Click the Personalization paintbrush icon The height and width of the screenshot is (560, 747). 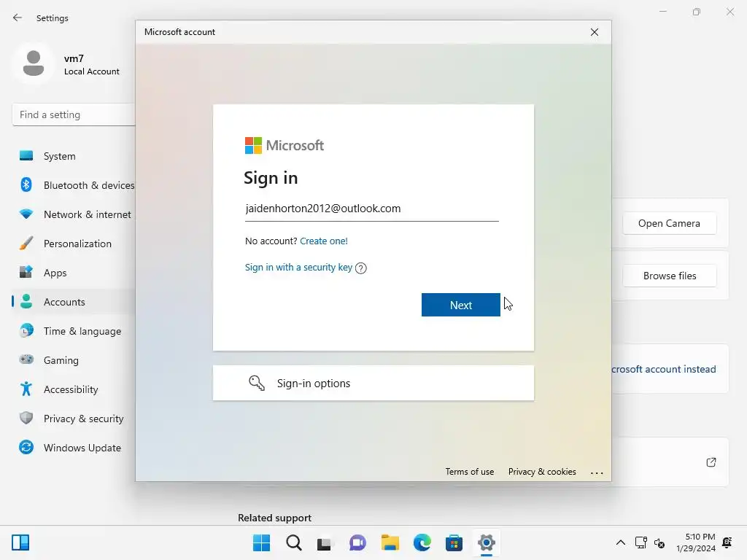(x=26, y=244)
